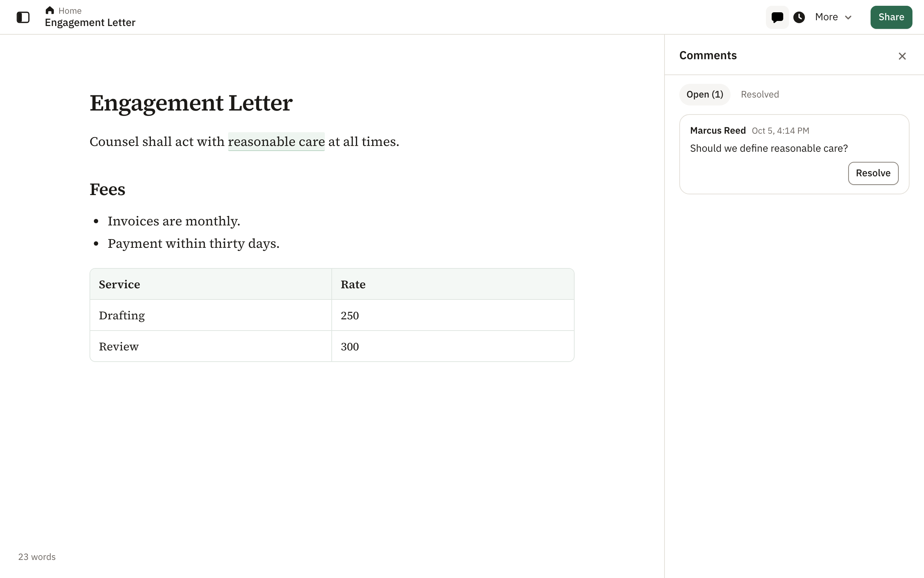Screen dimensions: 924x578
Task: Select the Service table header cell
Action: coord(211,284)
